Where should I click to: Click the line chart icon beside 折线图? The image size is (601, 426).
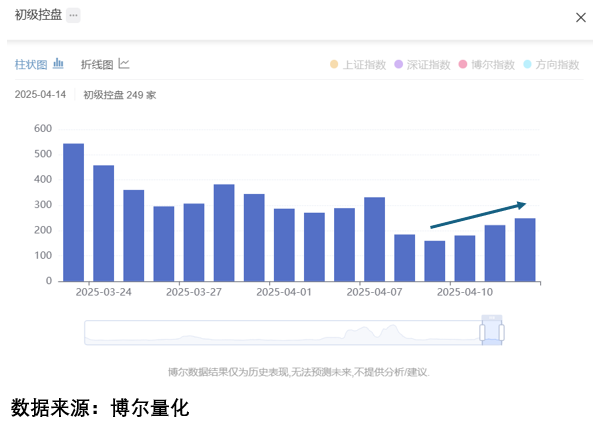[124, 63]
